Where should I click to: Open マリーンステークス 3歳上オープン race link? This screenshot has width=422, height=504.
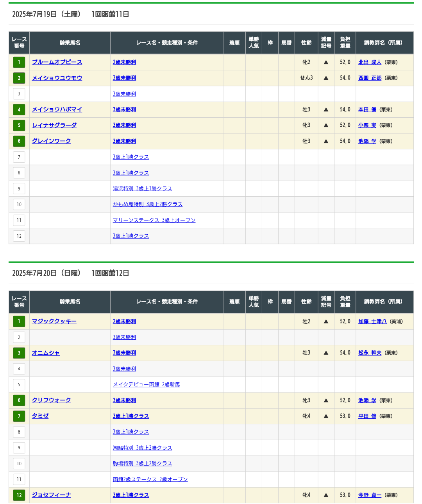tap(154, 220)
